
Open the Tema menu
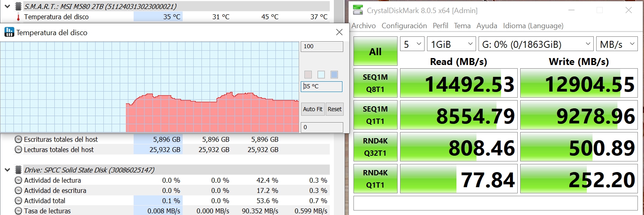pos(462,26)
